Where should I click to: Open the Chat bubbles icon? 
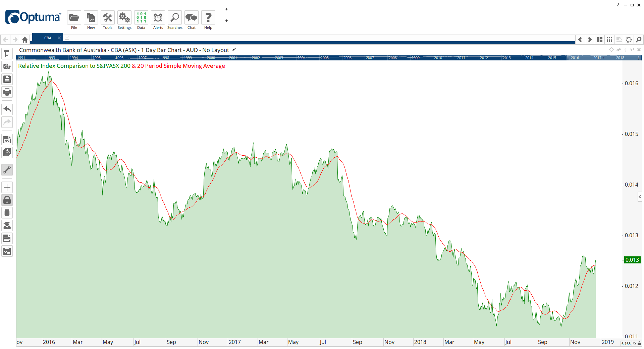point(192,17)
